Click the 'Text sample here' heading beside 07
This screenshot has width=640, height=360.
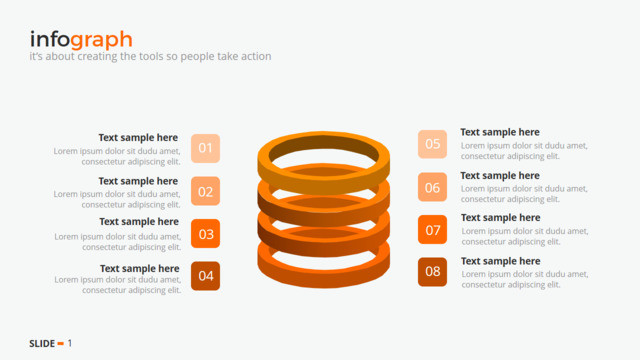tap(501, 218)
